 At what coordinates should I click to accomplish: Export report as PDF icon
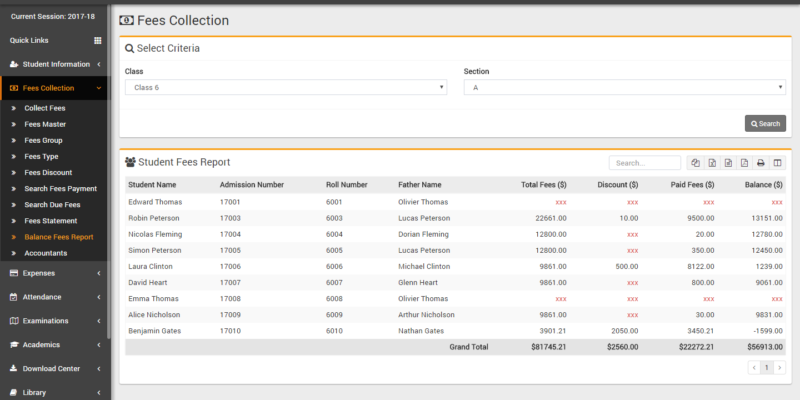(744, 163)
